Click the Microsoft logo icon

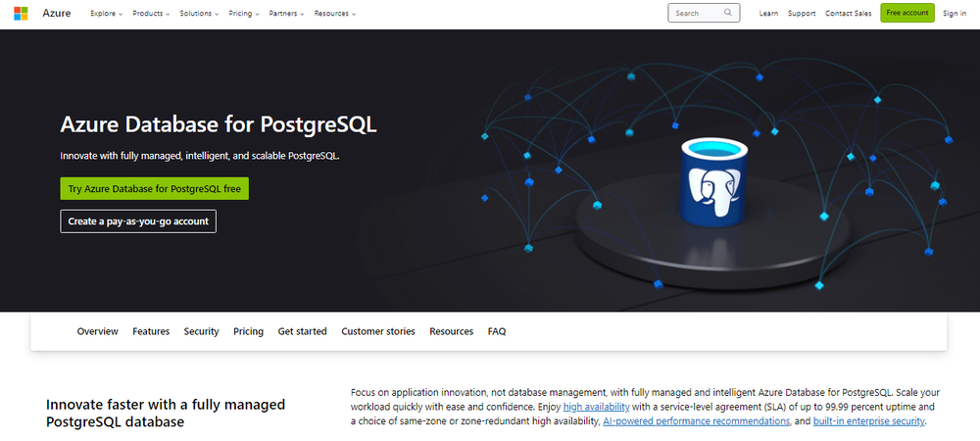21,13
